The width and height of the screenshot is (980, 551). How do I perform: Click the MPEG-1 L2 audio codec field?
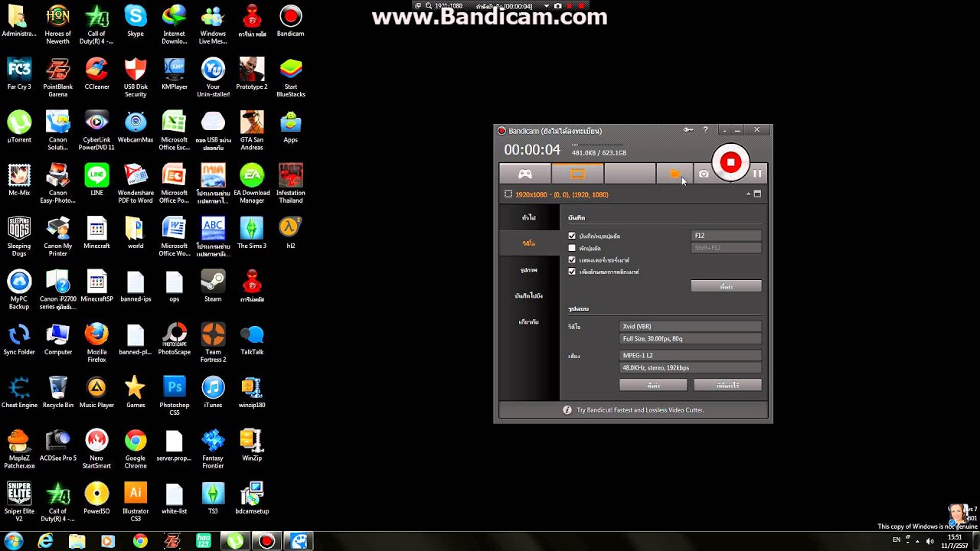click(691, 355)
